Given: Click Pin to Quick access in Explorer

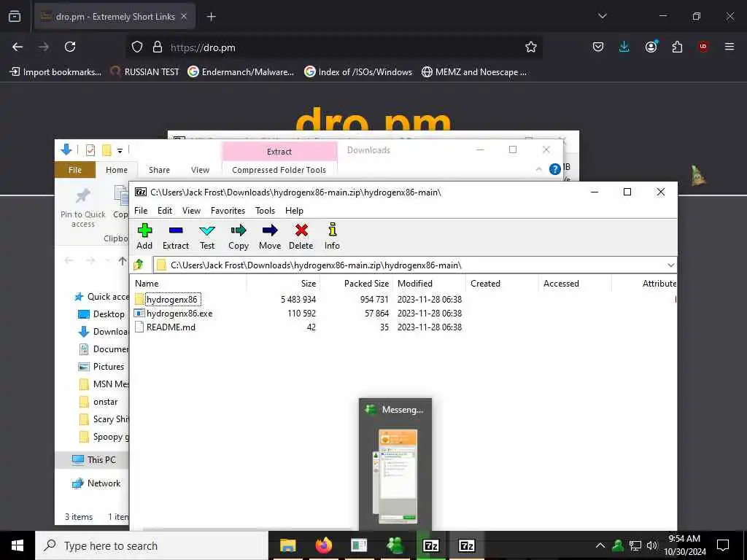Looking at the screenshot, I should coord(83,208).
